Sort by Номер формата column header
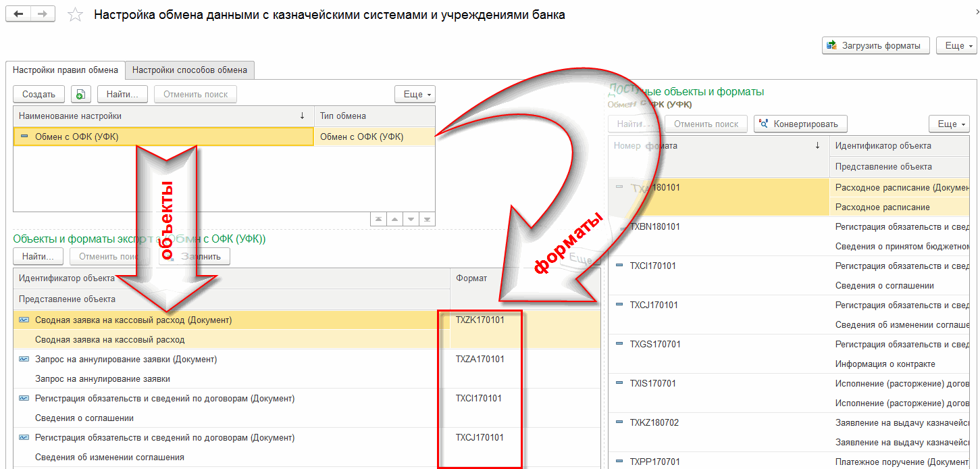This screenshot has width=980, height=469. click(719, 146)
